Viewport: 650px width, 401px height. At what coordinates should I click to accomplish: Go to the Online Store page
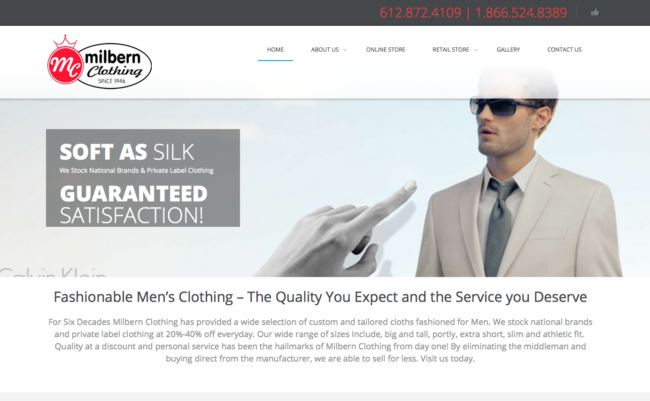coord(386,49)
